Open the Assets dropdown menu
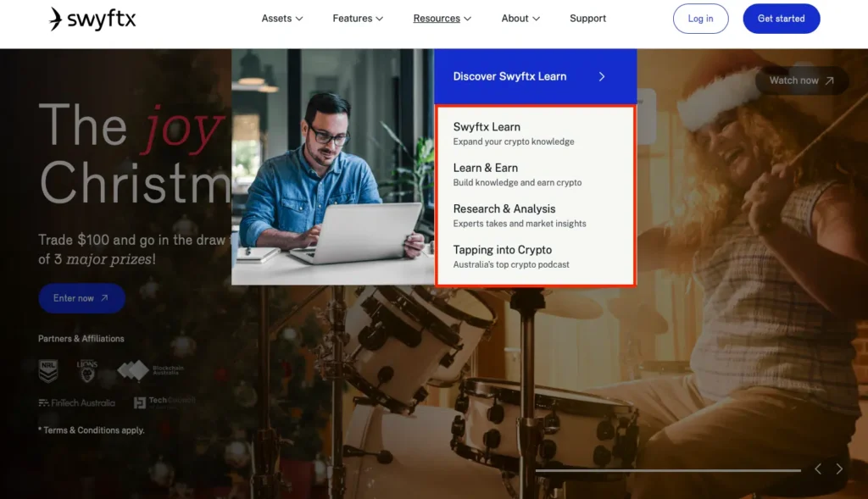 (x=282, y=19)
